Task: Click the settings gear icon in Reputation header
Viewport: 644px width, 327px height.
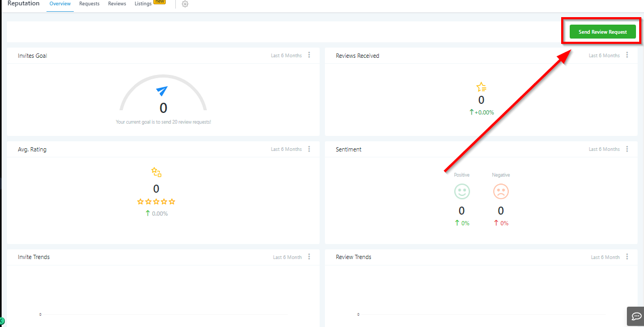Action: (x=185, y=4)
